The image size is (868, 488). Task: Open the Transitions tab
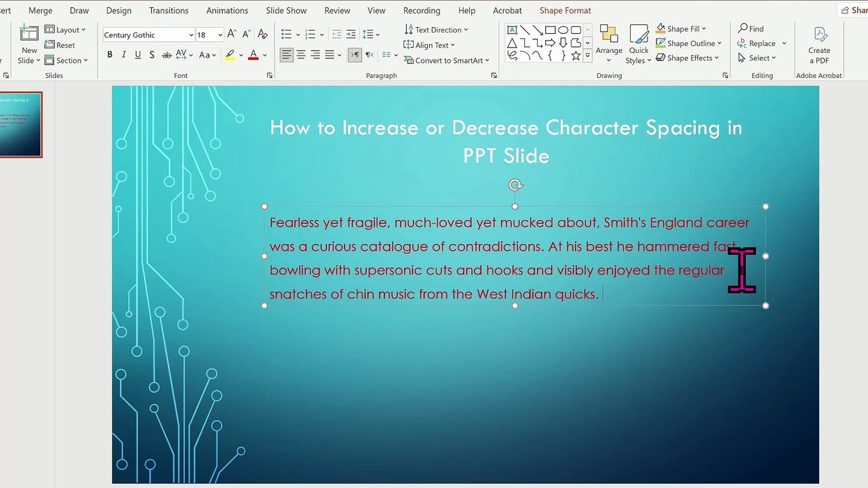point(169,10)
